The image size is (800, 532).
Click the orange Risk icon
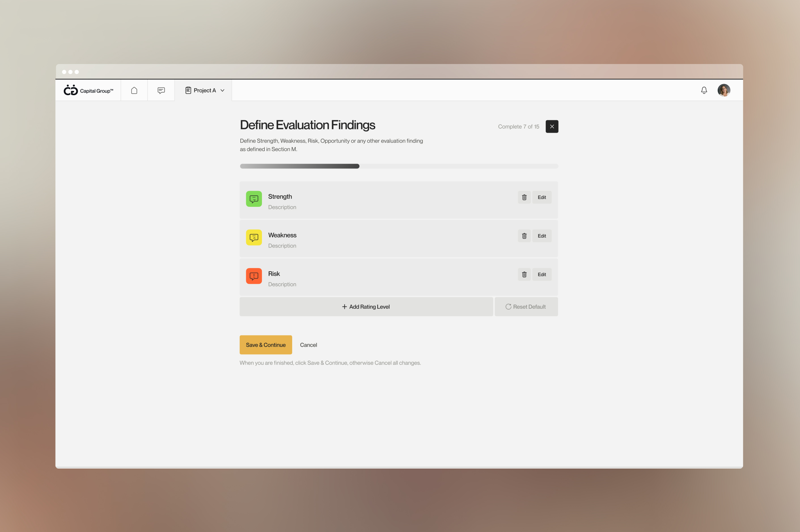(x=254, y=276)
